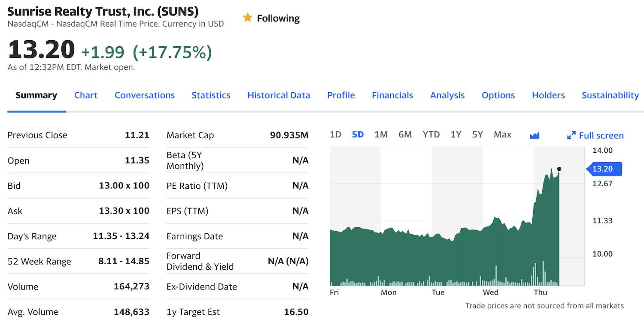Click the EPS (TTM) label
The image size is (644, 329).
point(187,211)
